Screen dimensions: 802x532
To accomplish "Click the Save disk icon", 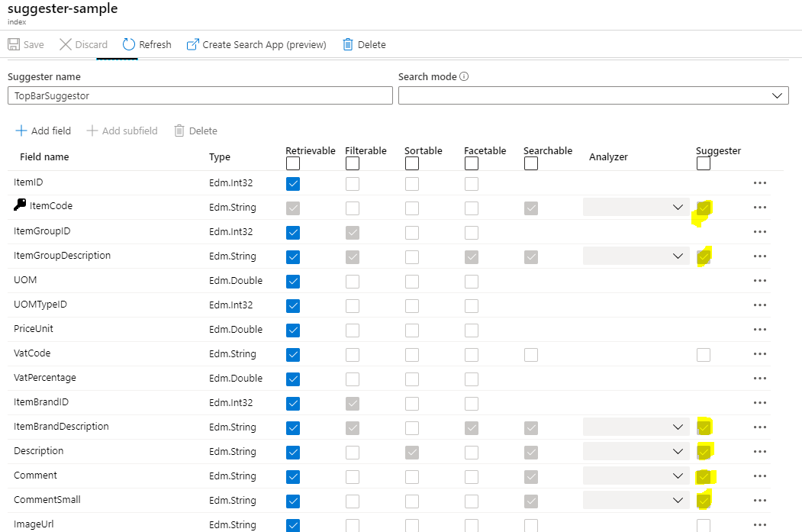I will (x=14, y=44).
